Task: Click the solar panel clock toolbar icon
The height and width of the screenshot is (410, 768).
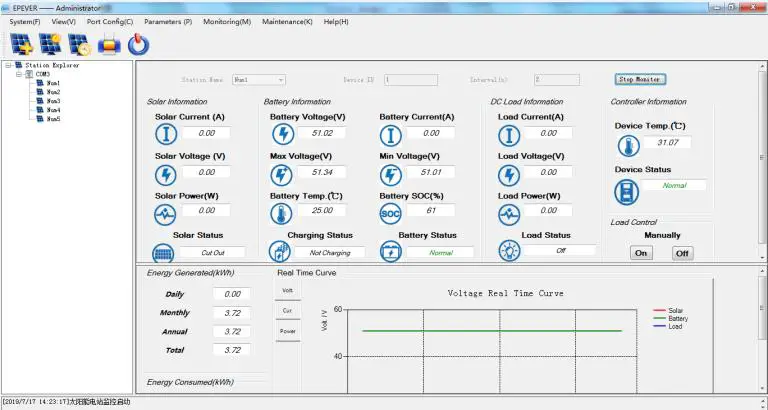Action: (x=80, y=44)
